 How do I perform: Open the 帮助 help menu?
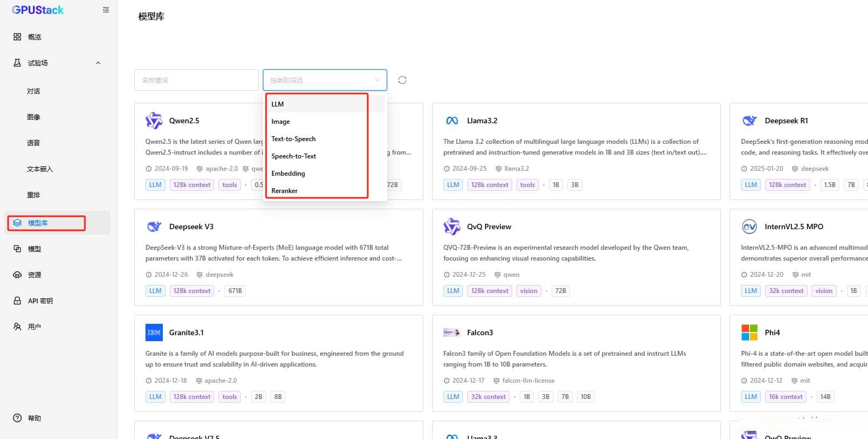coord(35,418)
